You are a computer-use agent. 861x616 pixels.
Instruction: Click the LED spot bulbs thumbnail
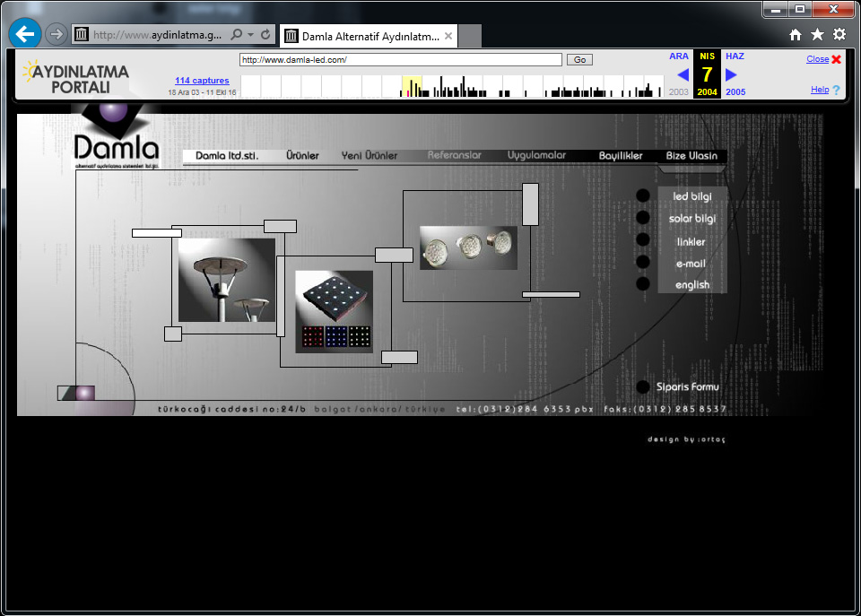point(468,247)
